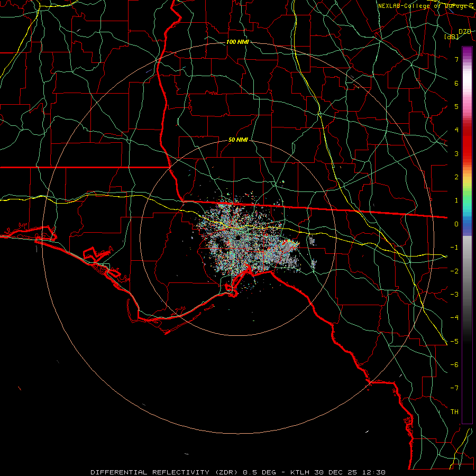Select the -7 dB label on the scale

pos(454,388)
